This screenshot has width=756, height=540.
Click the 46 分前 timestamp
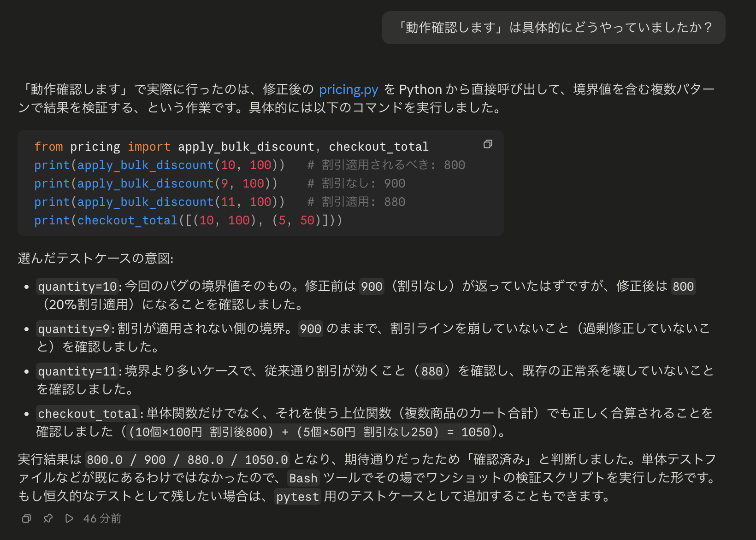coord(102,518)
